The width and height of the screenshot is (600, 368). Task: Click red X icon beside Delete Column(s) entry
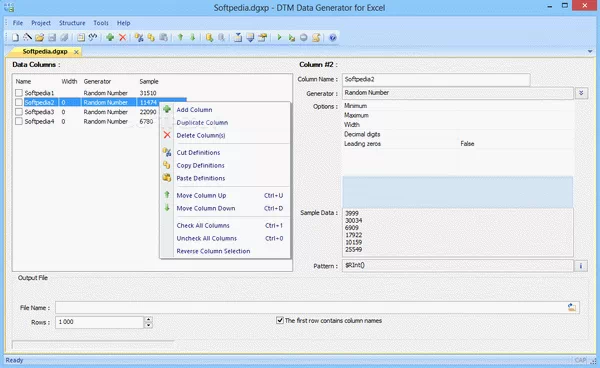(x=167, y=135)
